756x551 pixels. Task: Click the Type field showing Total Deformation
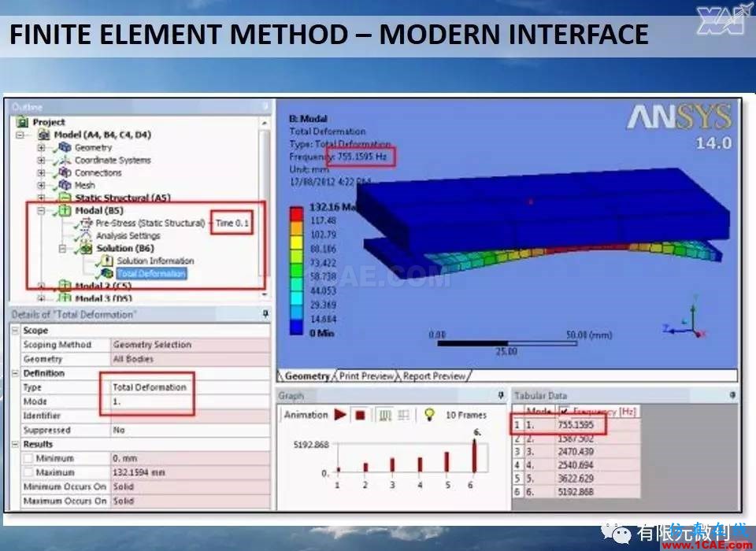[x=191, y=387]
